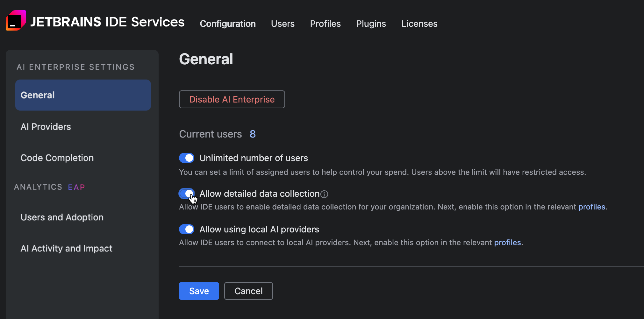Open the Code Completion settings section
The image size is (644, 319).
coord(57,158)
